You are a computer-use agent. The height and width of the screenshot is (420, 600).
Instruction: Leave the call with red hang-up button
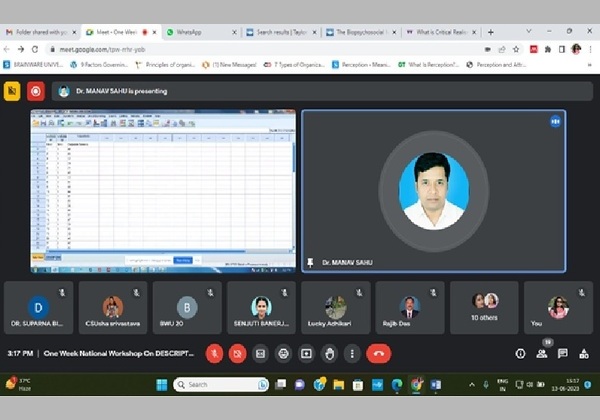pos(378,353)
